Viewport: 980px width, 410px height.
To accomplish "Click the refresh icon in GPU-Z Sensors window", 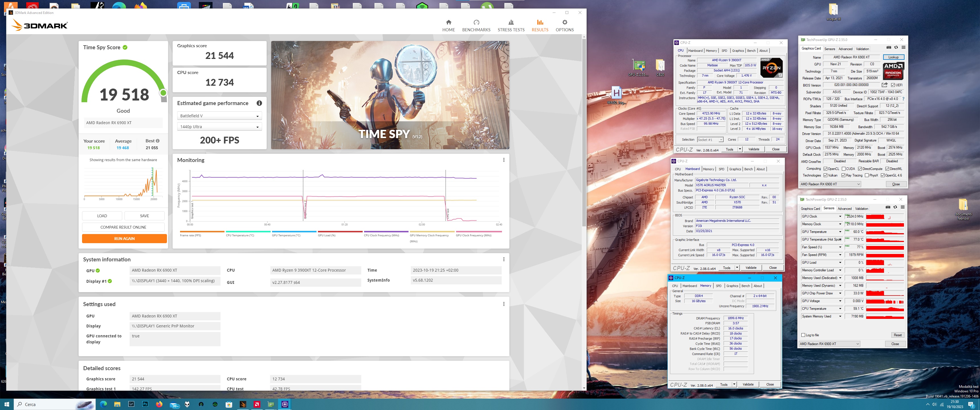I will click(x=895, y=207).
